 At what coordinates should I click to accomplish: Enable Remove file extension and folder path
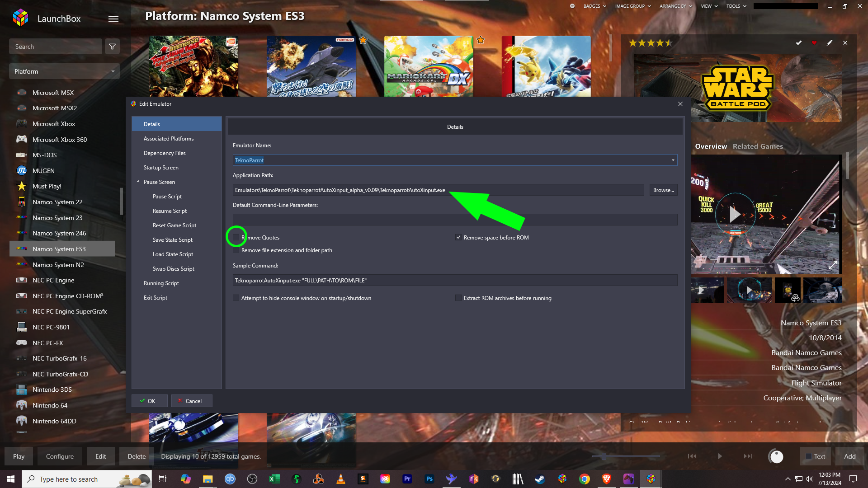(236, 250)
